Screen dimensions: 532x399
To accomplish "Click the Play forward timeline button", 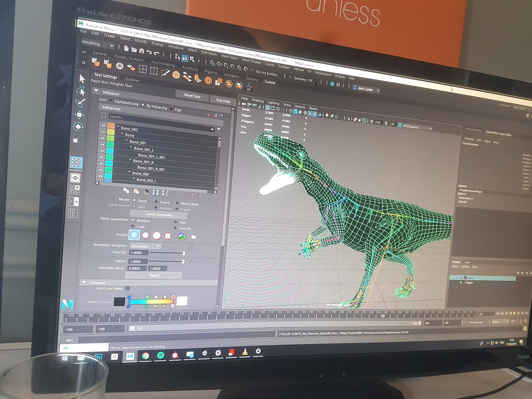I will tap(514, 313).
